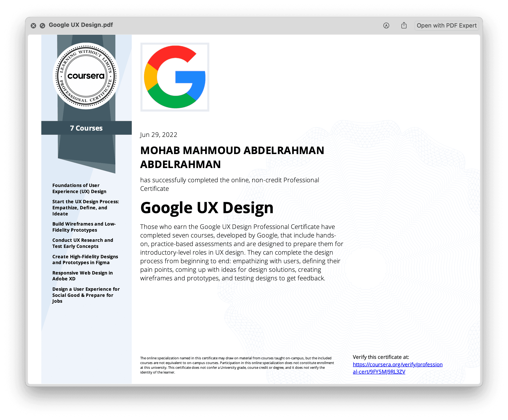The width and height of the screenshot is (508, 420).
Task: Click the large Google UX Design heading
Action: (x=207, y=208)
